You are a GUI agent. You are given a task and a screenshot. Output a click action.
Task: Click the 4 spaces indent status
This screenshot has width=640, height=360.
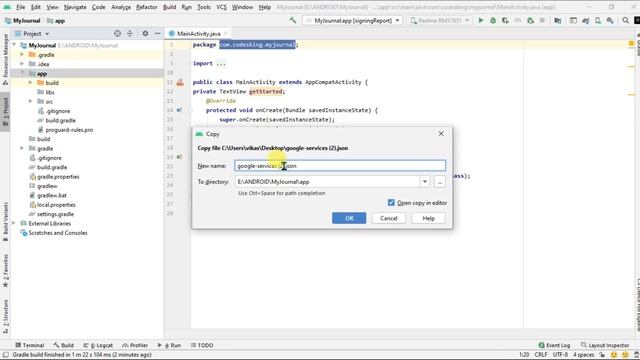coord(583,355)
